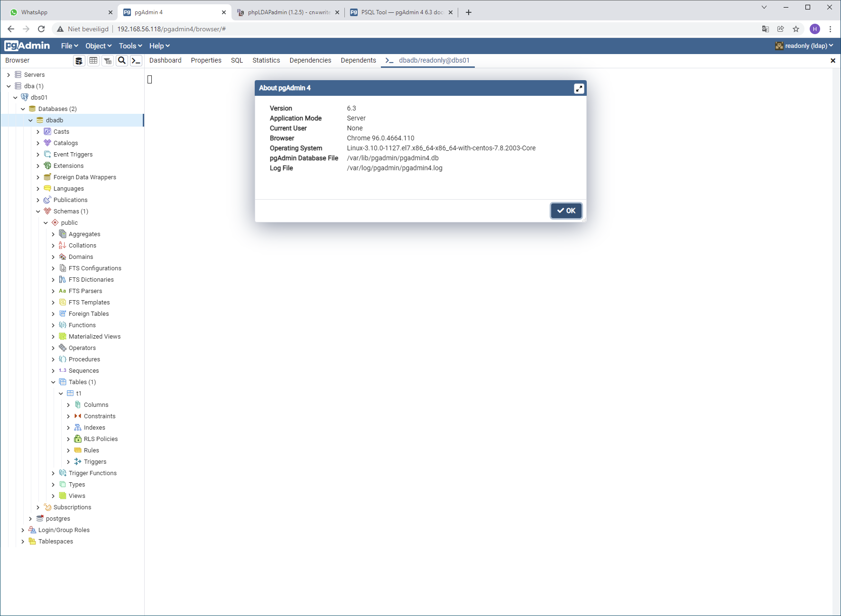Image resolution: width=841 pixels, height=616 pixels.
Task: Bookmark this page with star icon
Action: (x=796, y=29)
